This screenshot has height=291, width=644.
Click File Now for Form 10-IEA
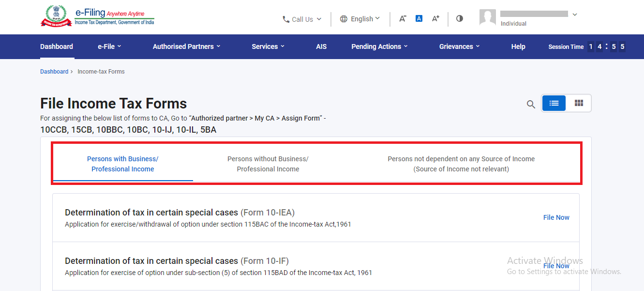[x=556, y=217]
